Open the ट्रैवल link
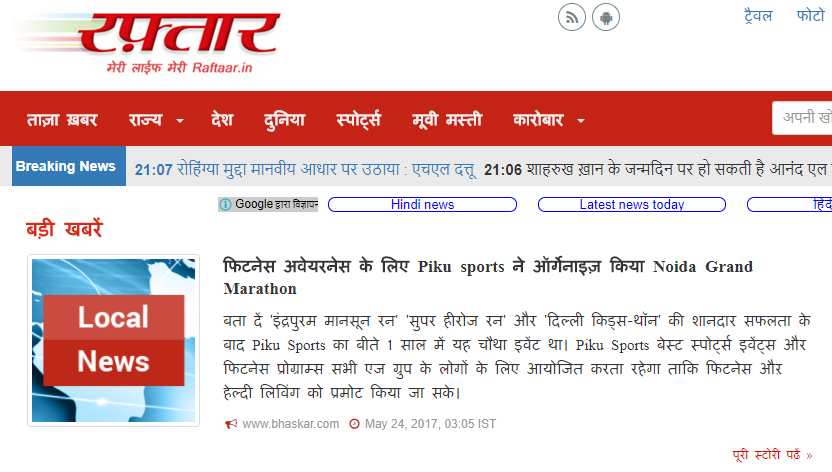 (x=758, y=16)
